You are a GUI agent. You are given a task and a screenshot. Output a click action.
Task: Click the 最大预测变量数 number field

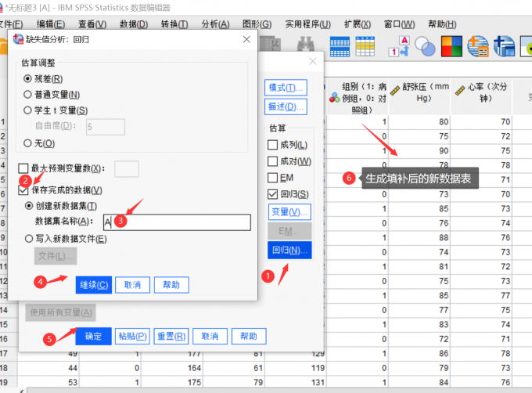[127, 169]
